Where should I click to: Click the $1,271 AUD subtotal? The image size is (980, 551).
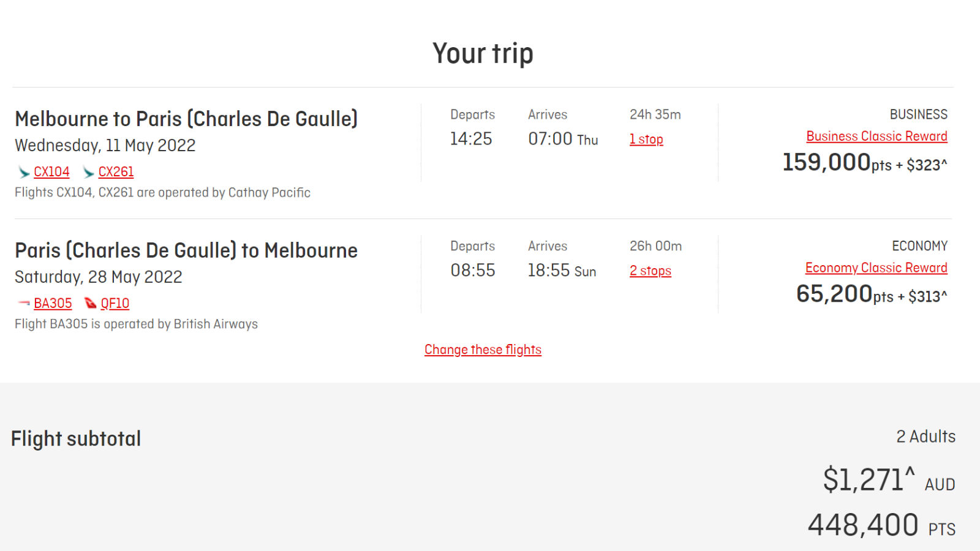(x=889, y=479)
